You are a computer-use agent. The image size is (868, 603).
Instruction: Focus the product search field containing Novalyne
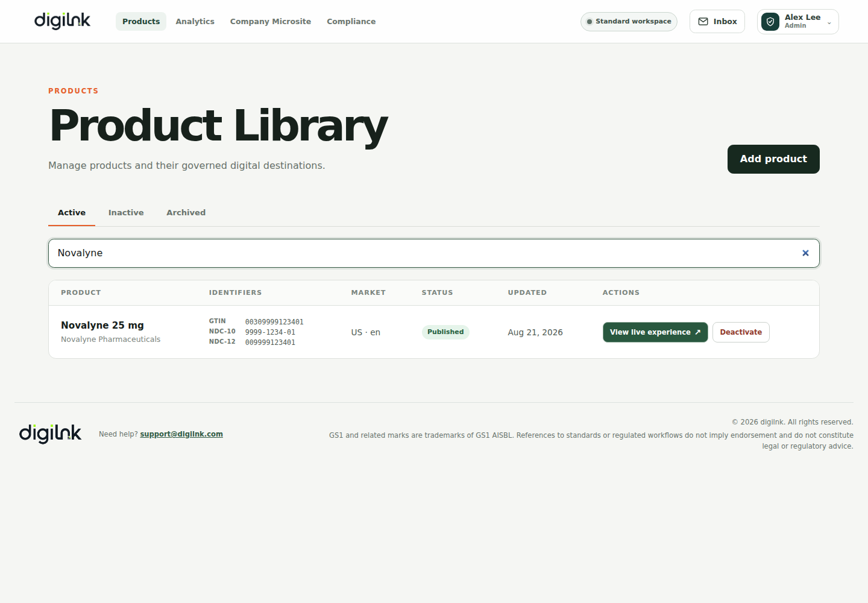click(x=434, y=253)
